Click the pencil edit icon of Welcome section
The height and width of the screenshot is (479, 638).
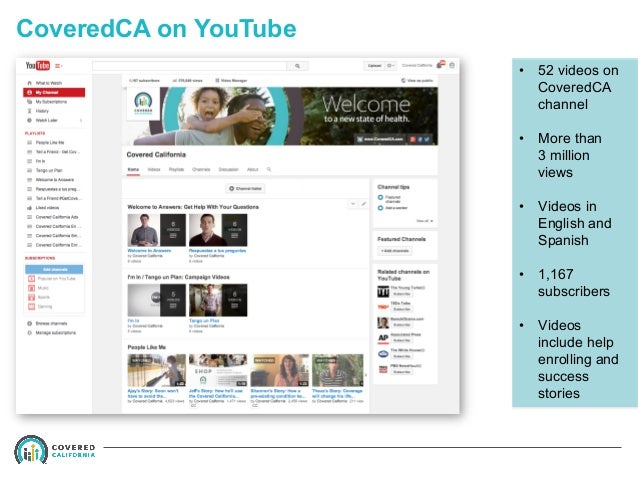(x=363, y=204)
